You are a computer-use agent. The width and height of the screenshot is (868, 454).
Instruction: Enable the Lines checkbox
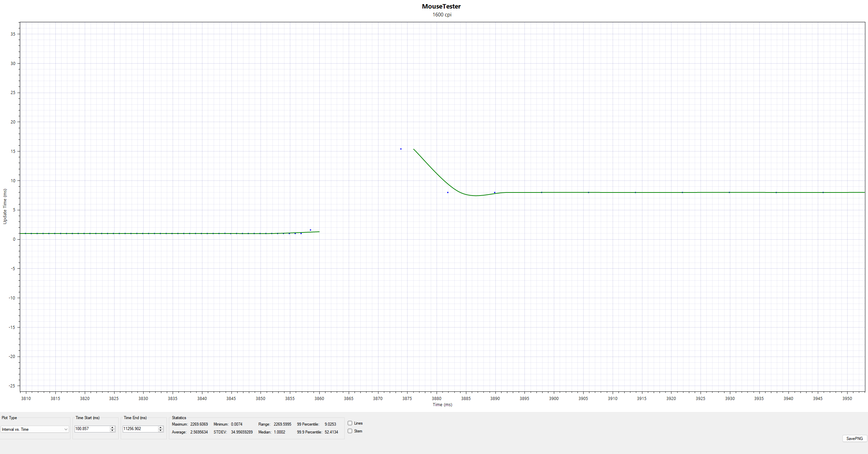(x=350, y=423)
